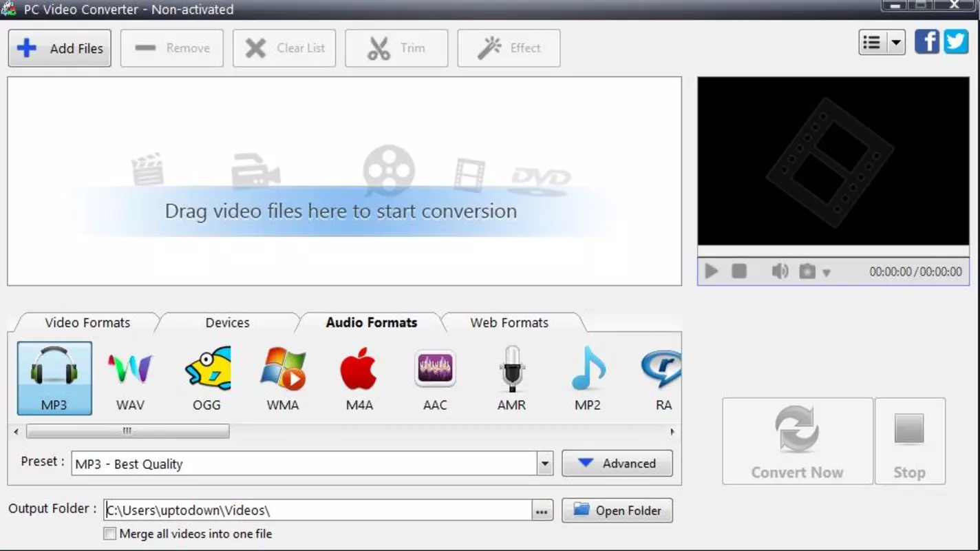
Task: Select the AAC format icon
Action: pos(435,378)
